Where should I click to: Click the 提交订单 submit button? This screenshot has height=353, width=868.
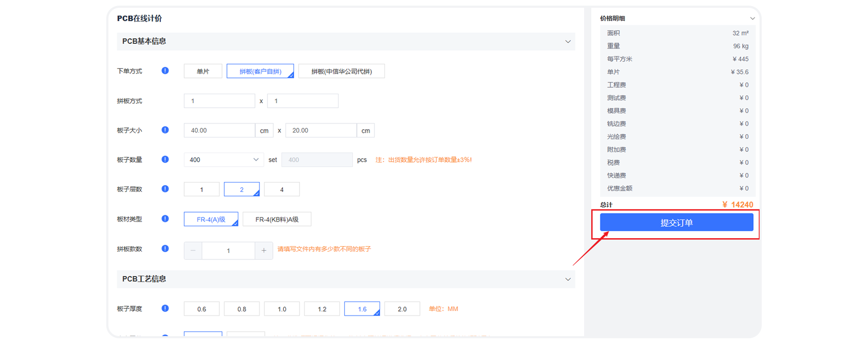[676, 222]
